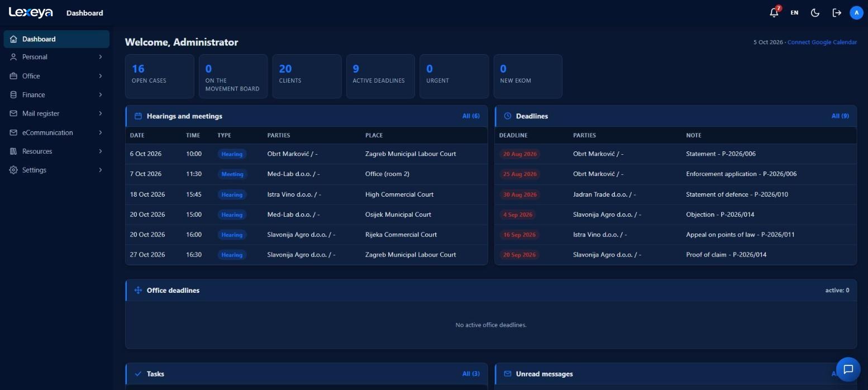Select Dashboard in the sidebar

click(56, 39)
